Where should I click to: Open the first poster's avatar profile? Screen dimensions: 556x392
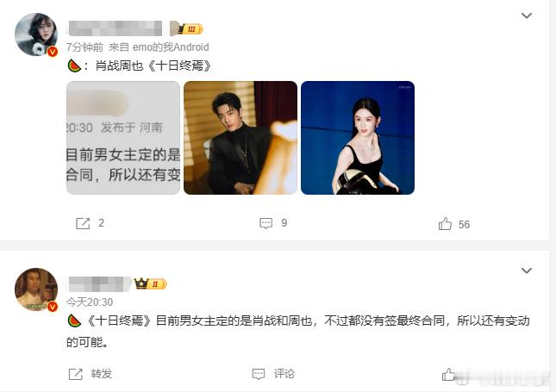[x=36, y=34]
